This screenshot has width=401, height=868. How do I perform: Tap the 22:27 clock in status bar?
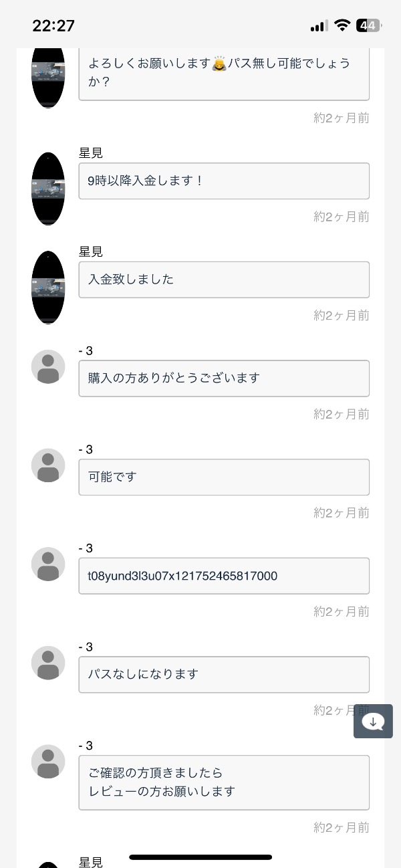tap(53, 25)
